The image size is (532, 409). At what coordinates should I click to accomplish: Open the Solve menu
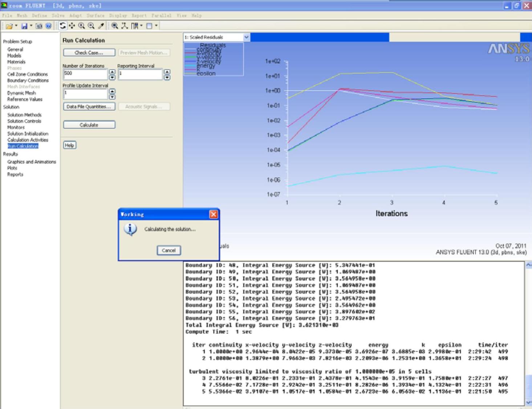[x=58, y=16]
